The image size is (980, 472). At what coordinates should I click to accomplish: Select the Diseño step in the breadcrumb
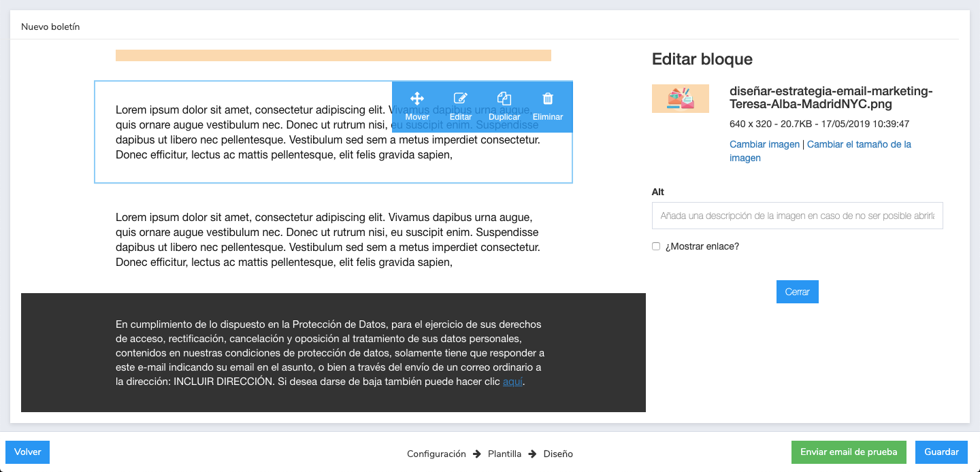point(558,454)
